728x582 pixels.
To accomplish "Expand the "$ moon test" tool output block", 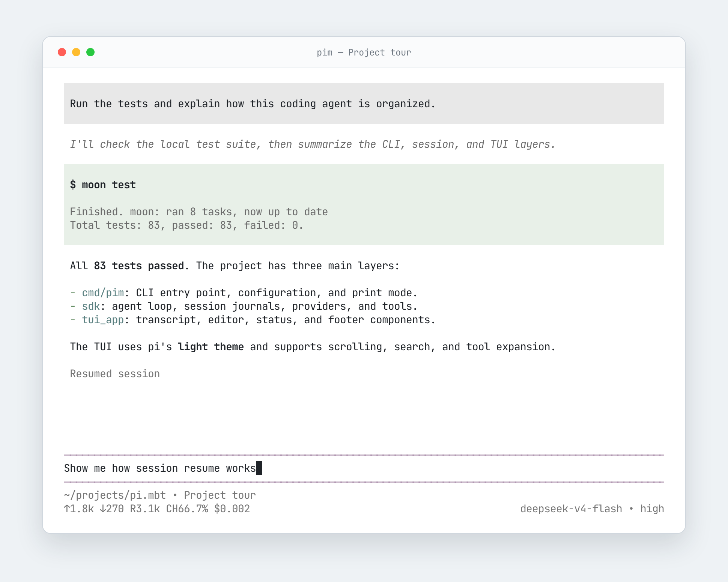I will point(364,205).
